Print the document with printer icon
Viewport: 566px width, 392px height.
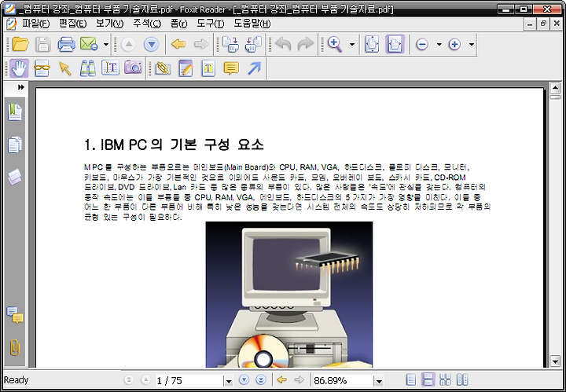pos(66,44)
